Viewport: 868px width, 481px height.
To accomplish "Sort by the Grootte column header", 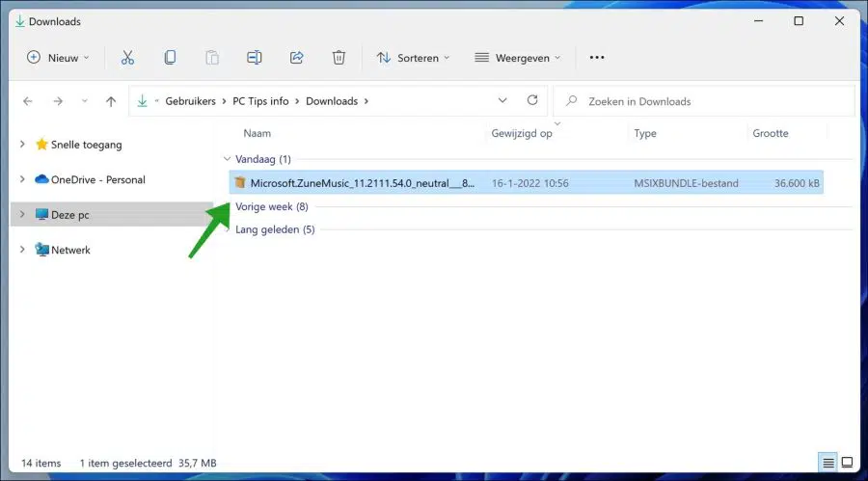I will tap(770, 133).
